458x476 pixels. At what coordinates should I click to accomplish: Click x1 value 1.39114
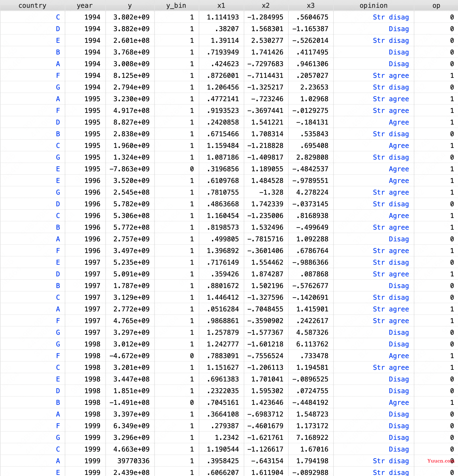coord(225,41)
